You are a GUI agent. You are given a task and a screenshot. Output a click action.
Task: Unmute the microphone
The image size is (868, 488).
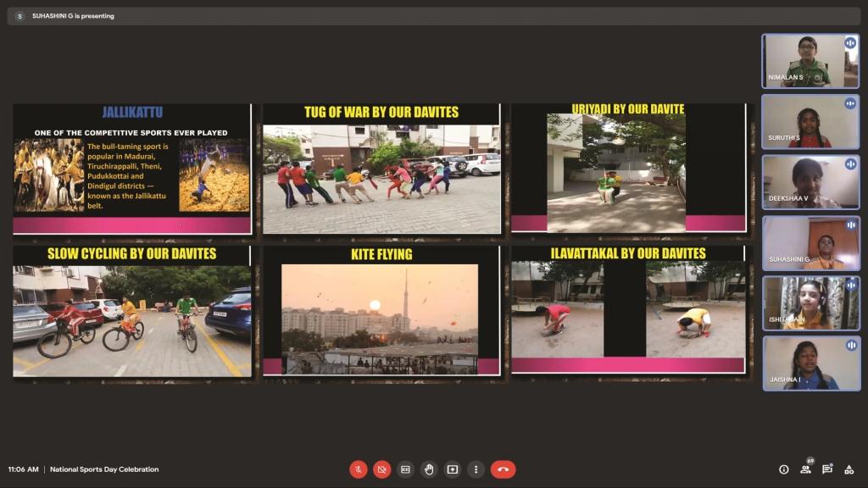359,469
